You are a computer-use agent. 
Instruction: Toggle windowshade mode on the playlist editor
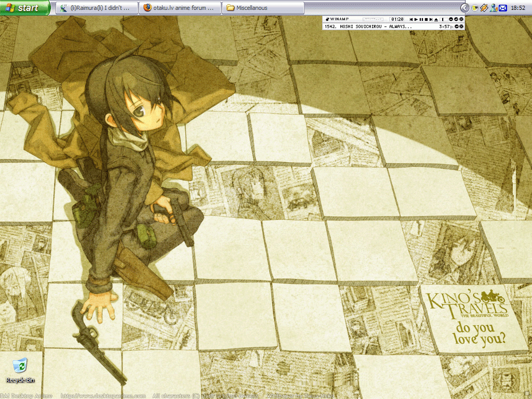pyautogui.click(x=457, y=26)
